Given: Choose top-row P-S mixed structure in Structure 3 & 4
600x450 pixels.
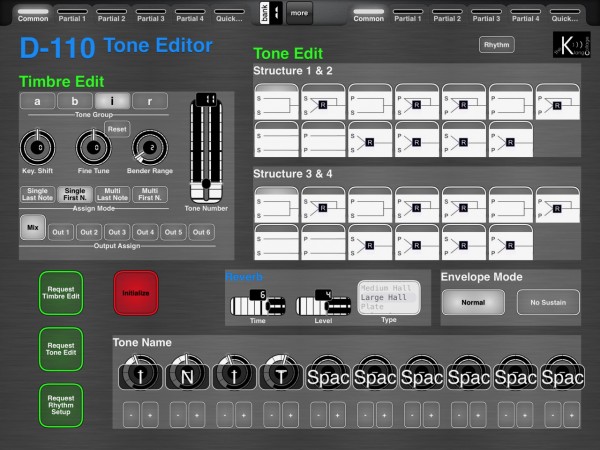Looking at the screenshot, I should (x=370, y=205).
